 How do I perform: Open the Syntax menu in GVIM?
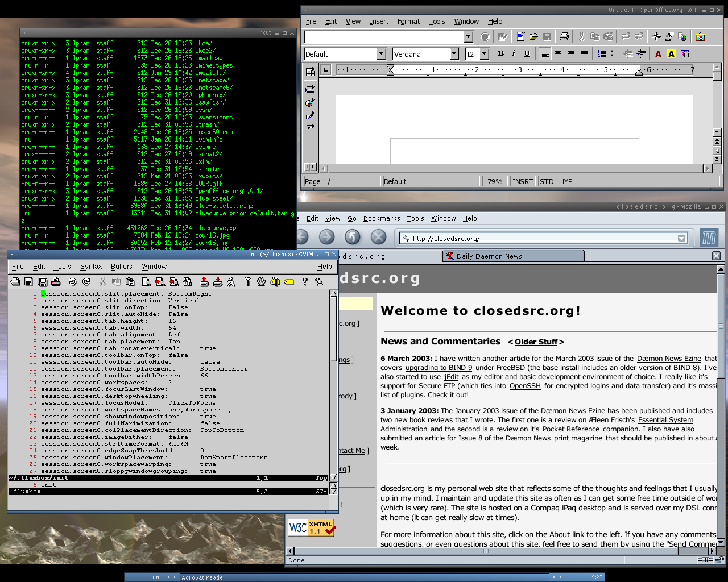(x=91, y=266)
